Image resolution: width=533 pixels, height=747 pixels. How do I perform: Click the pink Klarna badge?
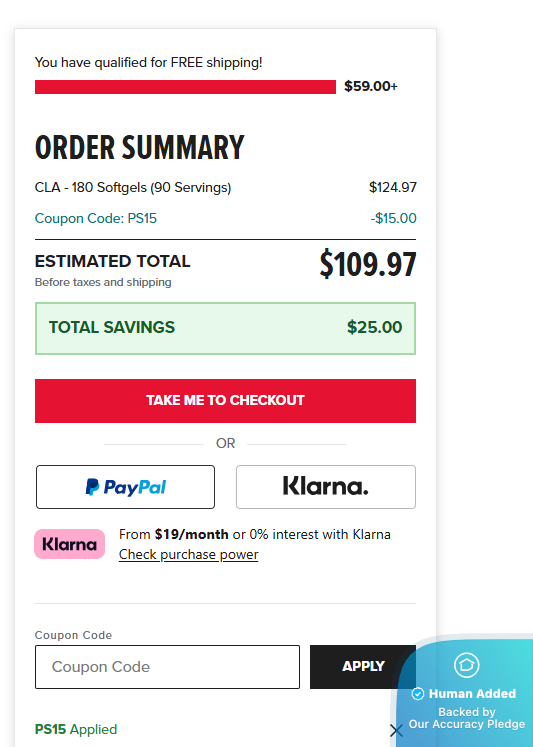coord(70,544)
